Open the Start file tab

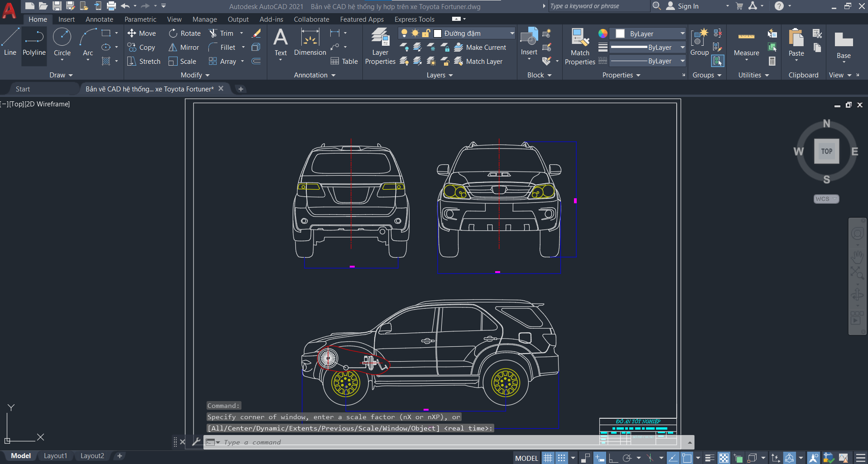pyautogui.click(x=23, y=89)
